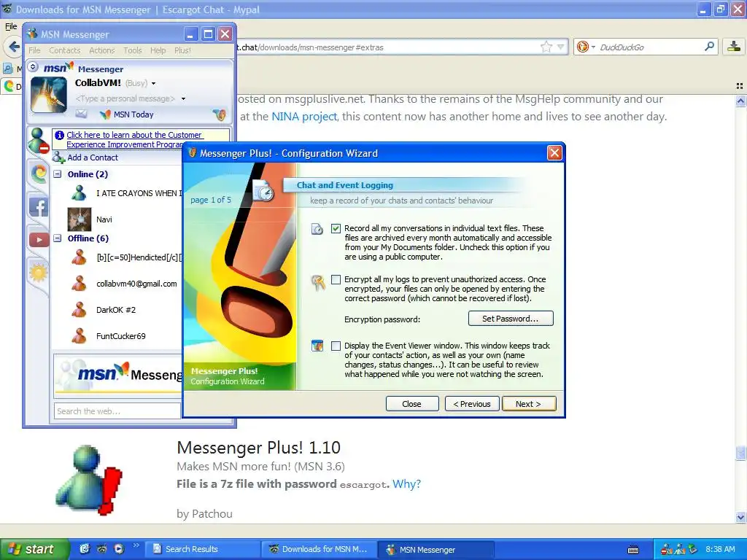The height and width of the screenshot is (560, 747).
Task: Open the personal message dropdown arrow
Action: click(x=183, y=98)
